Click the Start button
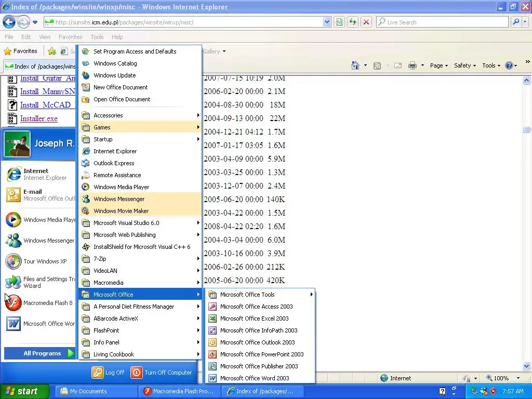Screen dimensions: 532x399 pos(25,391)
